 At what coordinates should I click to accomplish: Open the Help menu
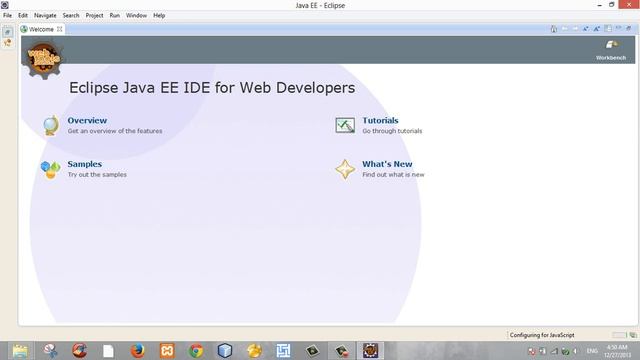click(x=159, y=16)
